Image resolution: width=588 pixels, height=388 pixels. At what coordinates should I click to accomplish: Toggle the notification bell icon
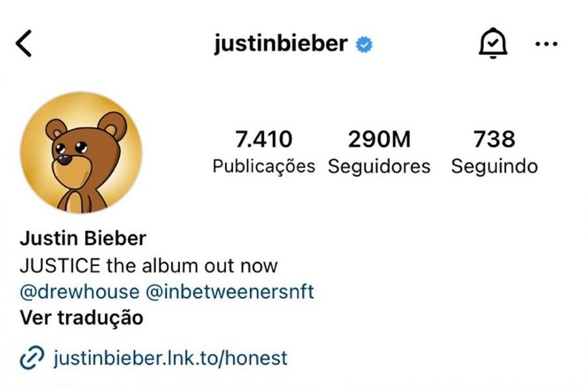coord(492,43)
